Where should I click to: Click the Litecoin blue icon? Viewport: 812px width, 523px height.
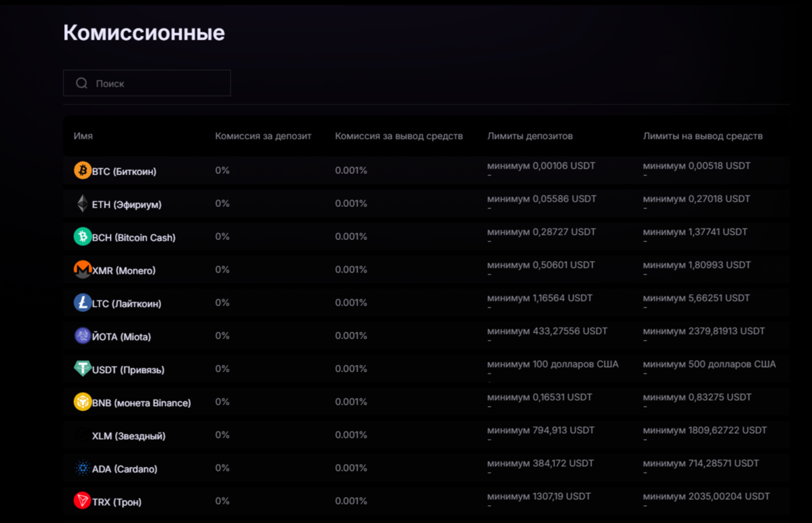(83, 303)
